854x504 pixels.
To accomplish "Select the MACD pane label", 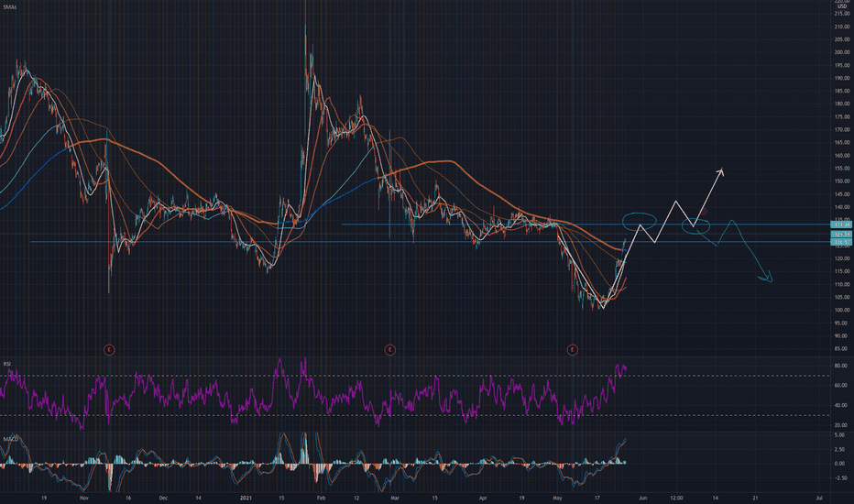I will [x=11, y=439].
